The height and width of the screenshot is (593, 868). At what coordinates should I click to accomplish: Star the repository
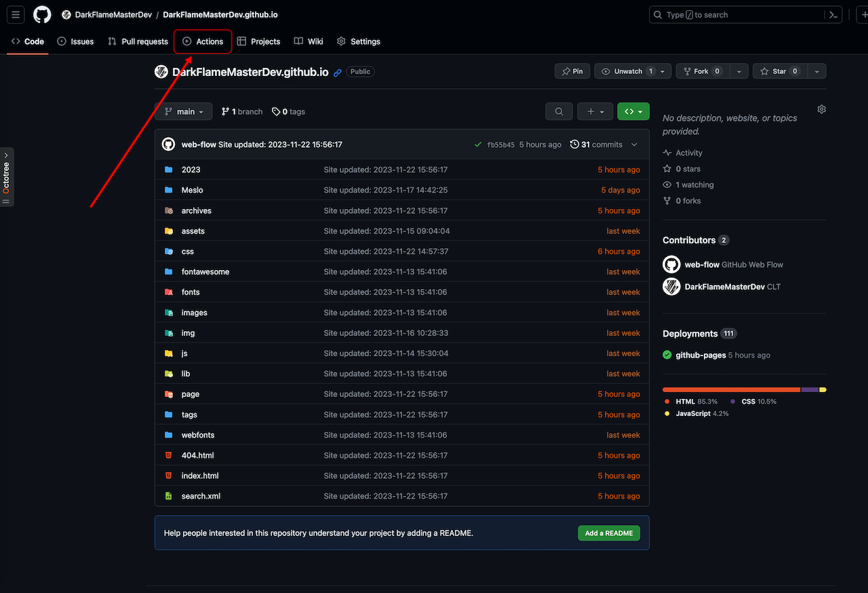780,71
